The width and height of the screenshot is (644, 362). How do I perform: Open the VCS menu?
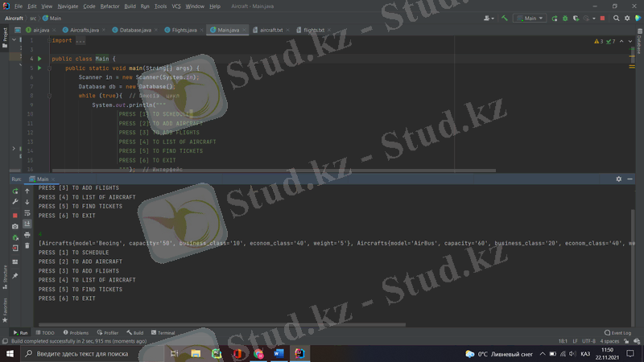pos(176,6)
